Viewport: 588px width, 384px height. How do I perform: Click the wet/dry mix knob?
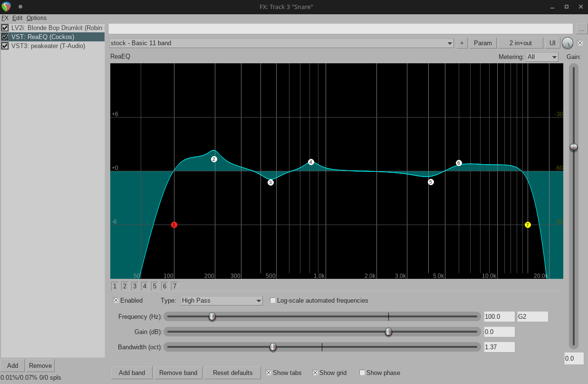point(567,43)
